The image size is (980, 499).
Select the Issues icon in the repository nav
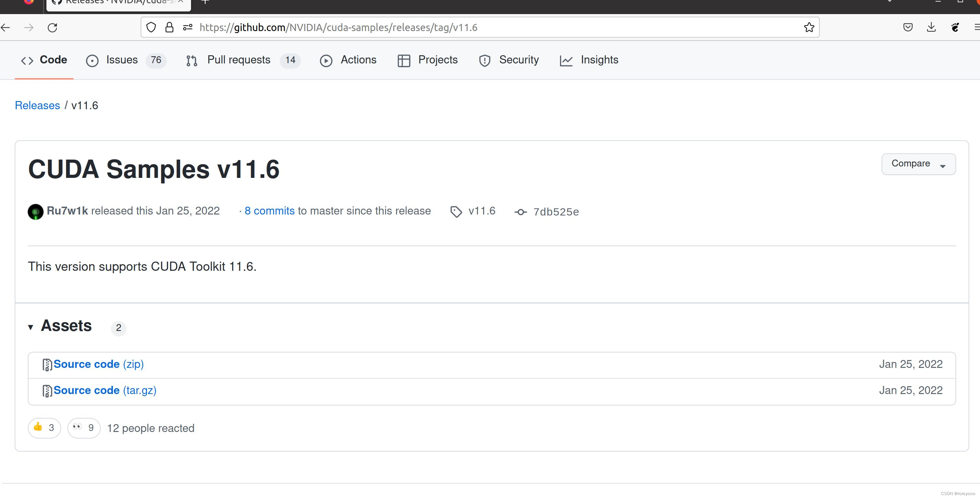pyautogui.click(x=93, y=60)
